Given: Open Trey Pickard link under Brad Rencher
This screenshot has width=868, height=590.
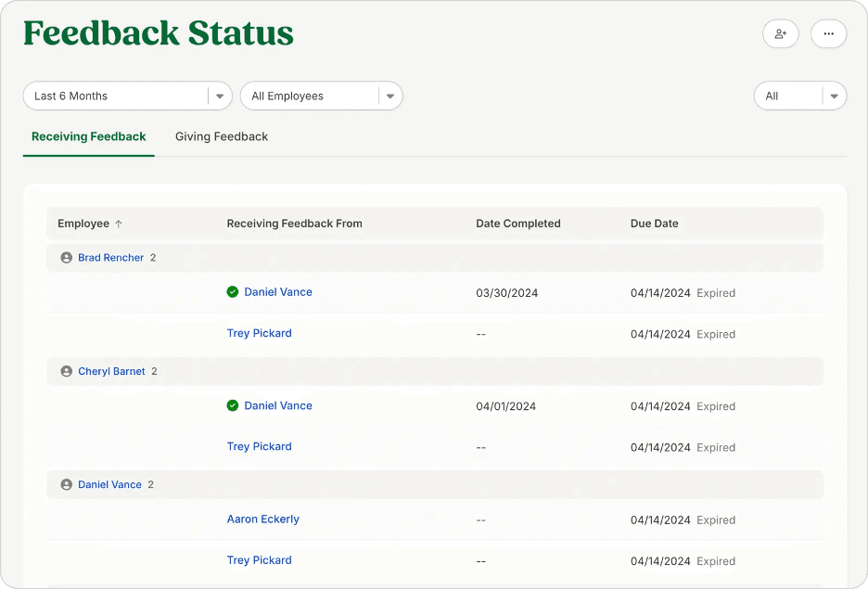Looking at the screenshot, I should (259, 334).
